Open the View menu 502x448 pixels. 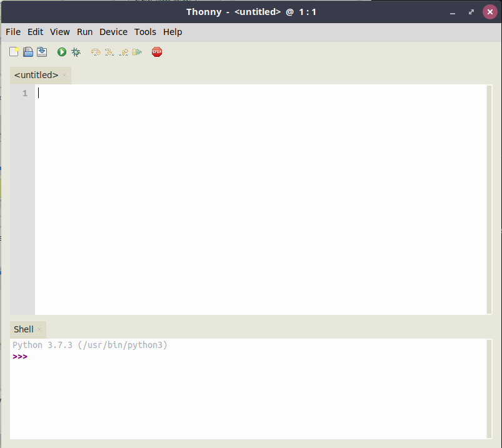(x=60, y=32)
